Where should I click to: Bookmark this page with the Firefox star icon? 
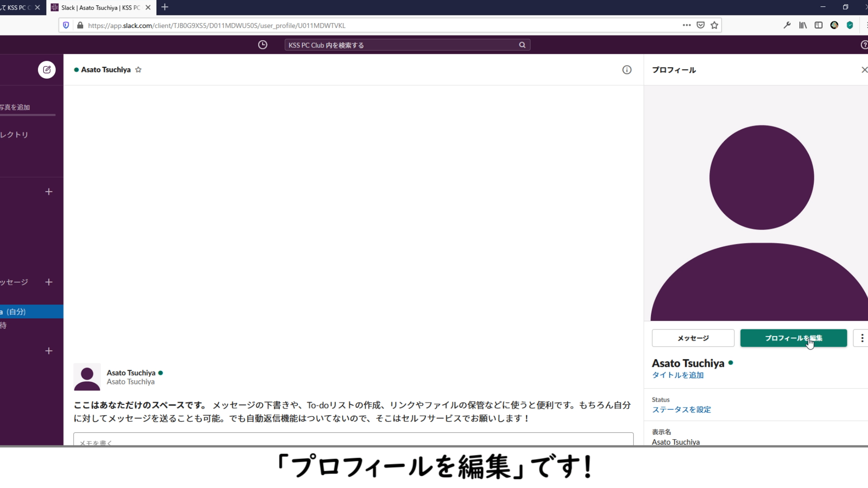click(714, 25)
